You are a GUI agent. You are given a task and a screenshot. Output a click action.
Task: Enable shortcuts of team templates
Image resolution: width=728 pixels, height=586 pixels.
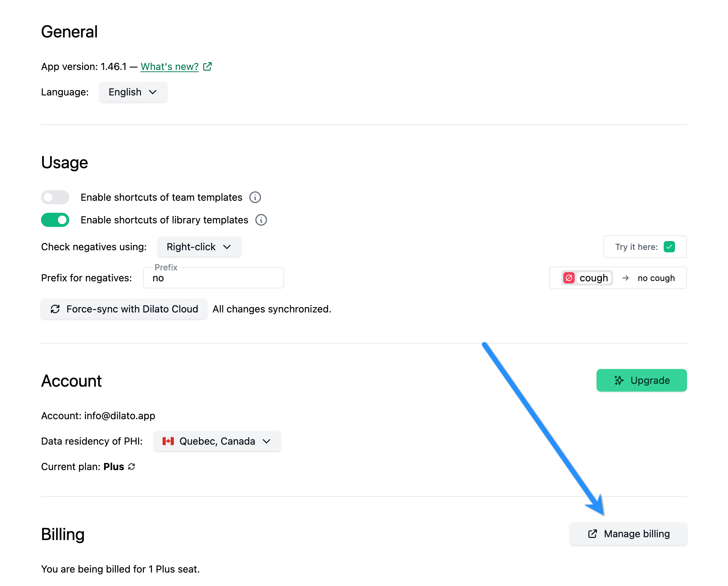pyautogui.click(x=55, y=197)
